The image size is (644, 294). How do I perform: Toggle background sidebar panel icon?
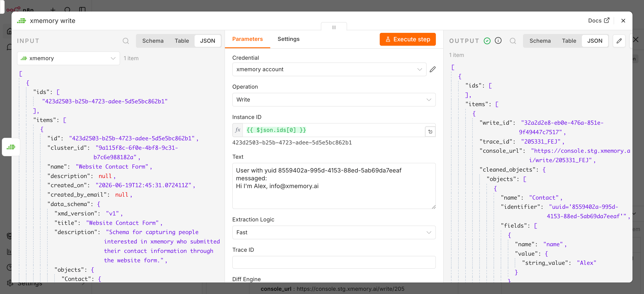point(82,10)
